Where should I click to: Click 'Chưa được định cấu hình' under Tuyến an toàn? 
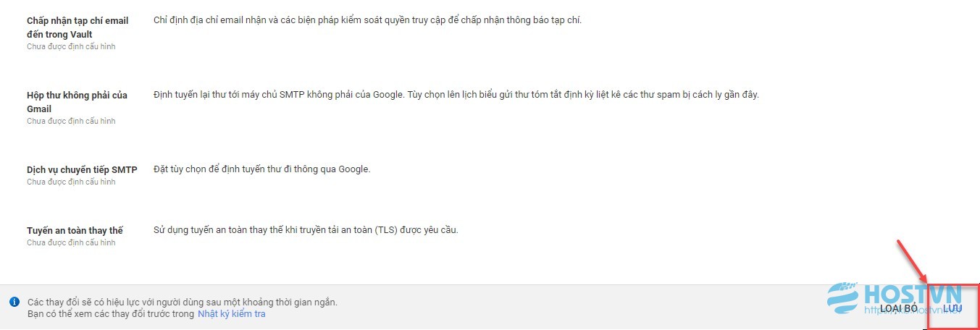[71, 242]
